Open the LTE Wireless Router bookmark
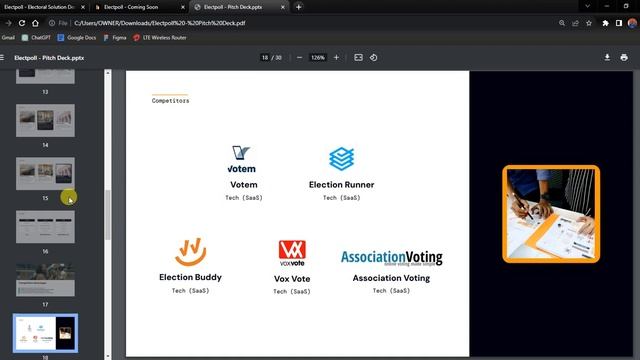The width and height of the screenshot is (640, 360). click(160, 38)
